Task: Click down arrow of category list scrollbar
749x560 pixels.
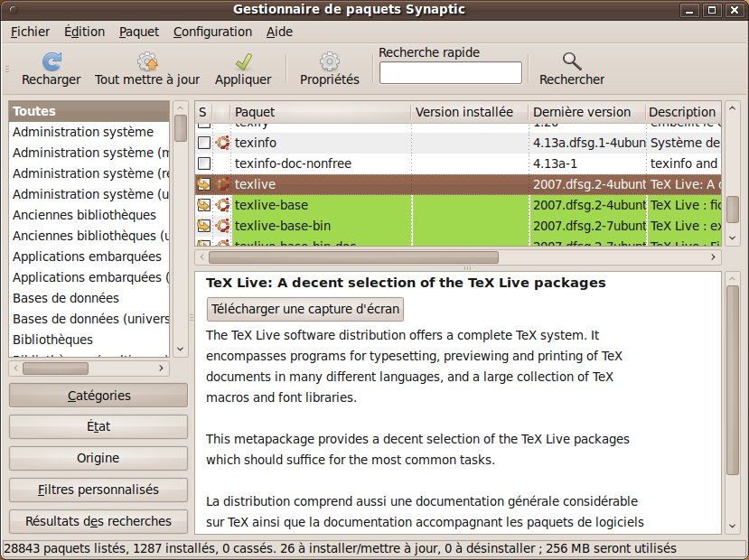Action: point(181,349)
